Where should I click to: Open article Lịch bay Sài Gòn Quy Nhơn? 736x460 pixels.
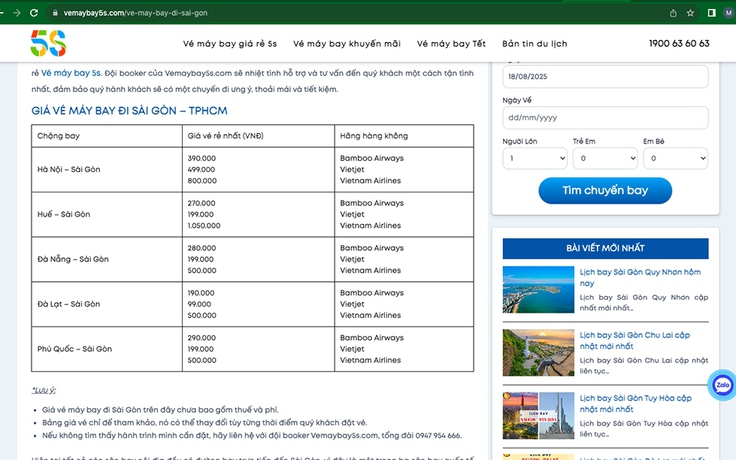click(640, 277)
